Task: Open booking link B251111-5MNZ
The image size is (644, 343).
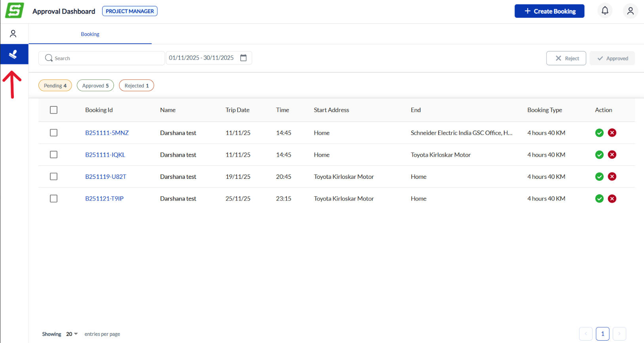Action: tap(107, 133)
